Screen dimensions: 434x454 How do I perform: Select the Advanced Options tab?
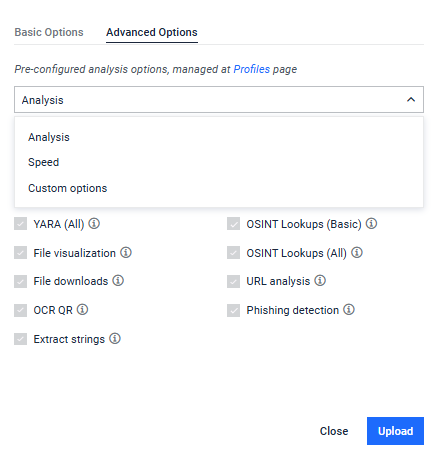(152, 32)
